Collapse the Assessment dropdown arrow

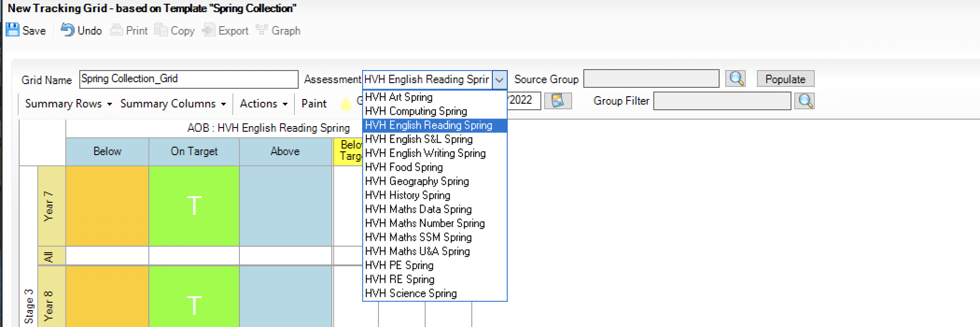click(499, 80)
